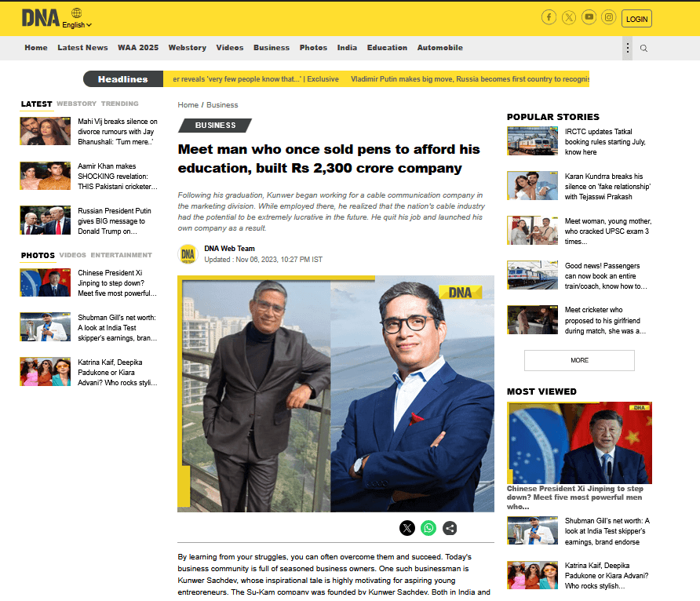This screenshot has width=700, height=601.
Task: Select the WEBSTORY sidebar tab
Action: coord(76,104)
